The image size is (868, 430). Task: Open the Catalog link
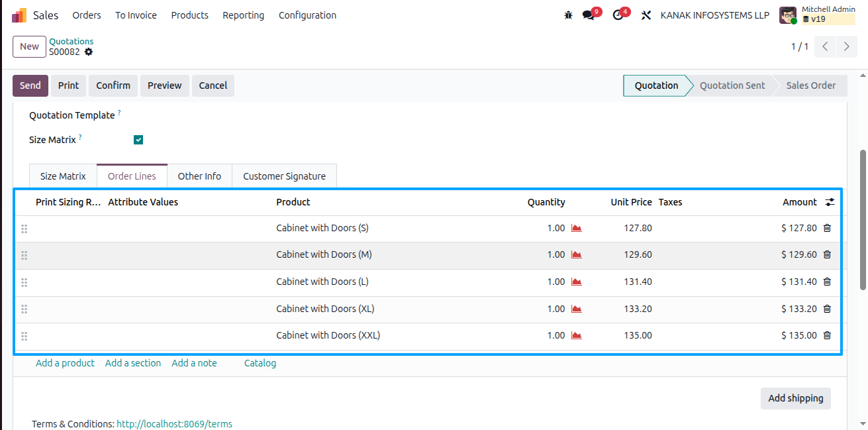click(x=260, y=363)
